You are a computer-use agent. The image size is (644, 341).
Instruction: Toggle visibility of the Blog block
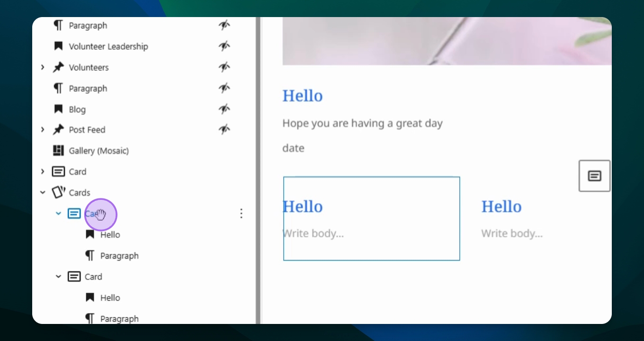pyautogui.click(x=224, y=109)
